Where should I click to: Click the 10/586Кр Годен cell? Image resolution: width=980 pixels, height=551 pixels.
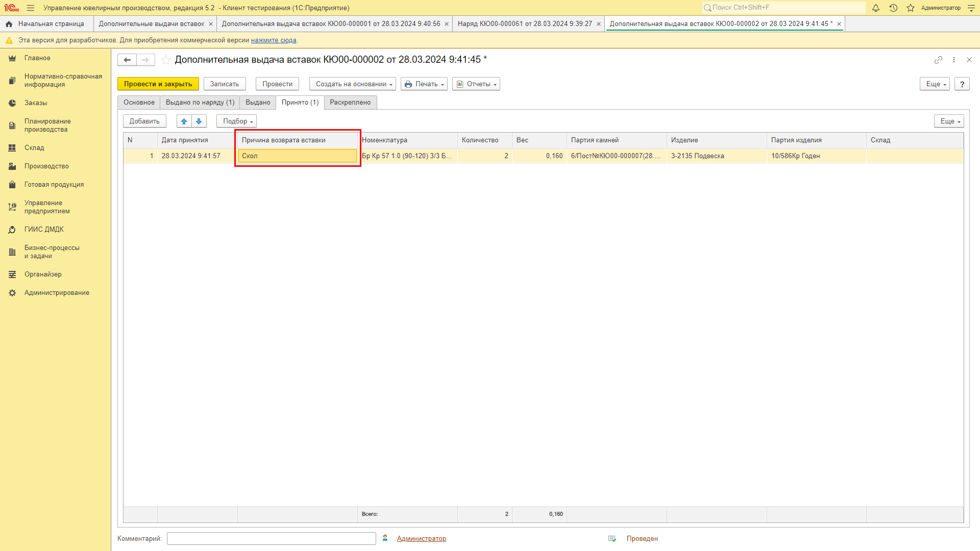816,156
